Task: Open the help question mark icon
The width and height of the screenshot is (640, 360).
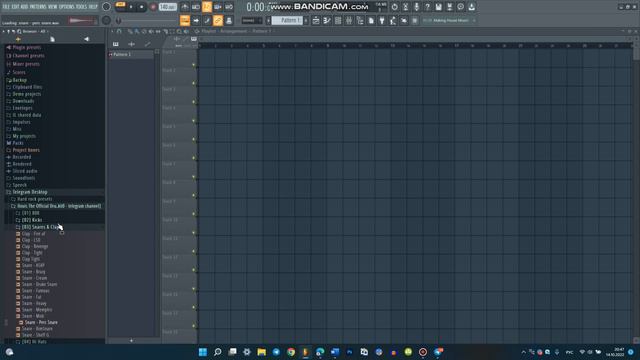Action: [427, 7]
